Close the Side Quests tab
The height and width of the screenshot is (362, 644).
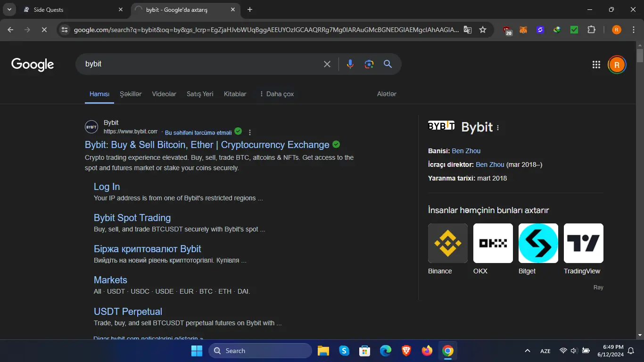pyautogui.click(x=121, y=9)
